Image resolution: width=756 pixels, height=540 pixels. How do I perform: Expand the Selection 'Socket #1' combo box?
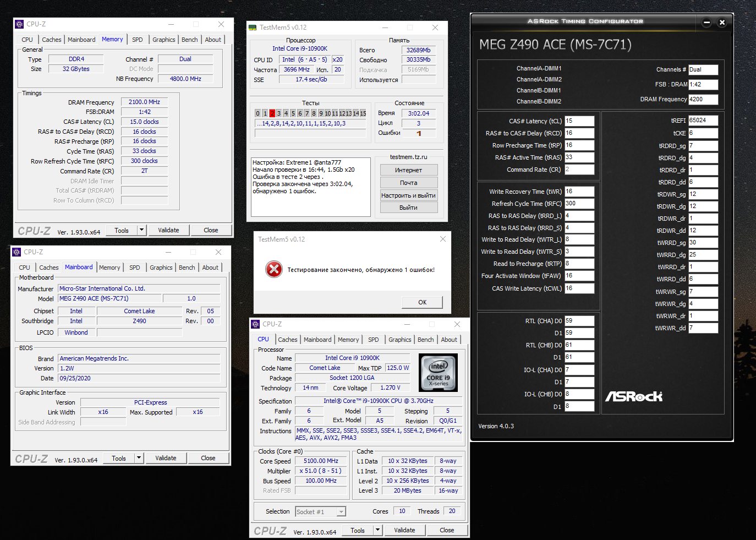pos(341,512)
